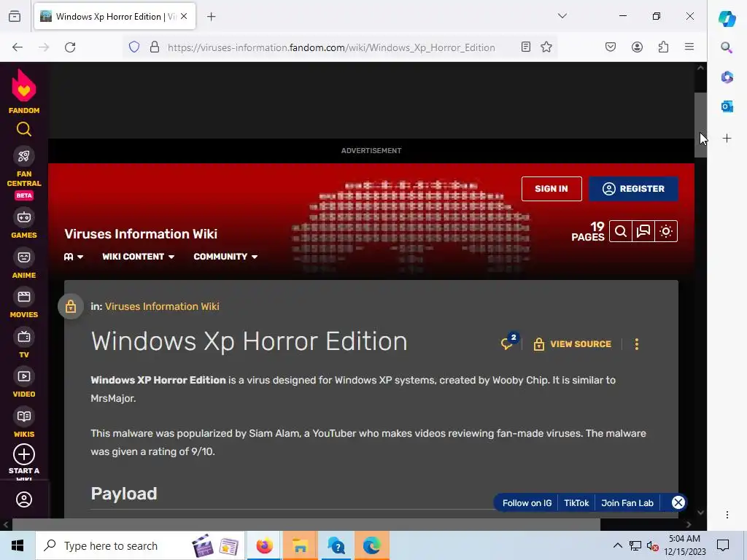Switch light/dark theme sun icon
This screenshot has width=747, height=560.
click(667, 231)
